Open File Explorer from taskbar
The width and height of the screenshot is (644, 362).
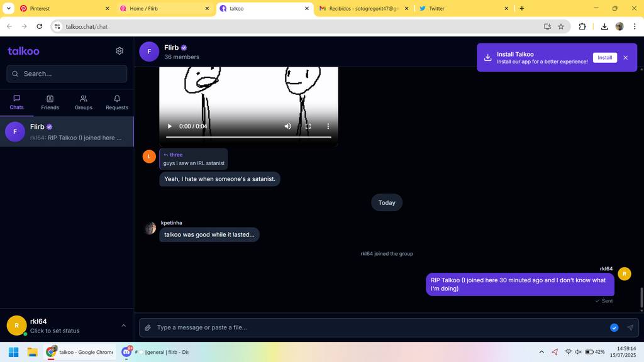(x=33, y=352)
